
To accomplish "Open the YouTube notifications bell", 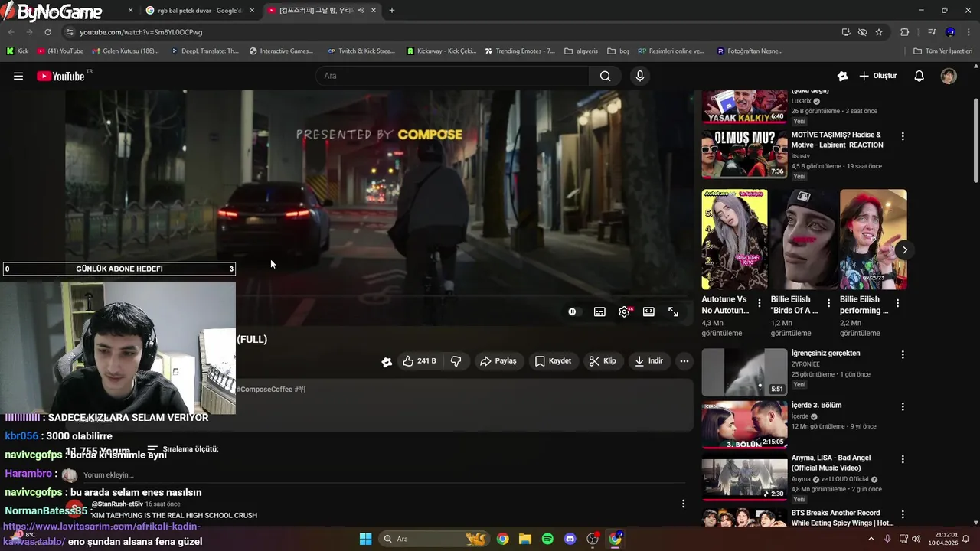I will click(x=920, y=76).
